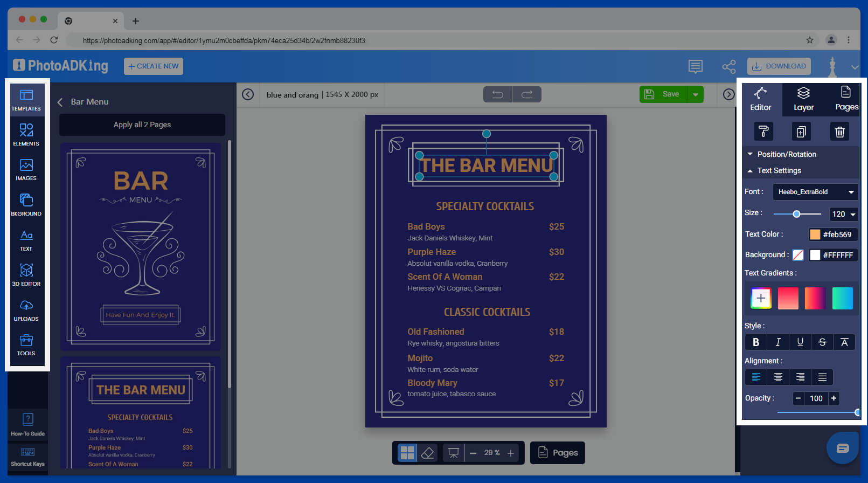
Task: Toggle underline text style
Action: pyautogui.click(x=800, y=342)
